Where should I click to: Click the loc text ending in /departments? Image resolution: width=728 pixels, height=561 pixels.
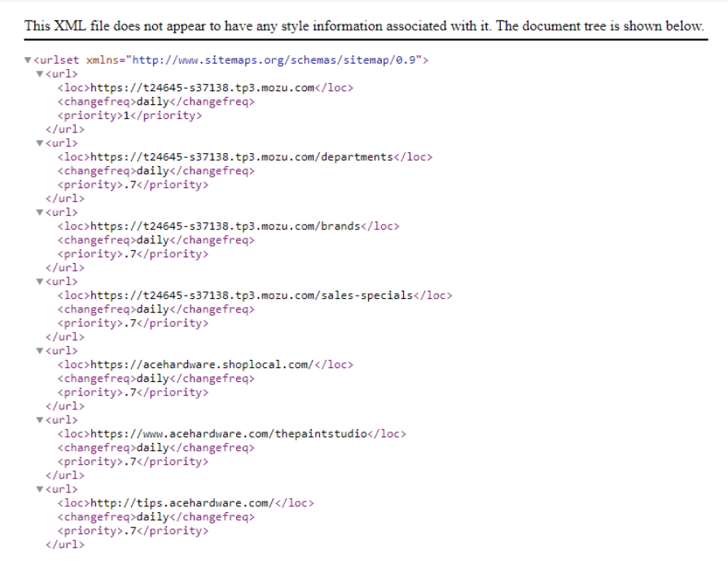coord(241,157)
